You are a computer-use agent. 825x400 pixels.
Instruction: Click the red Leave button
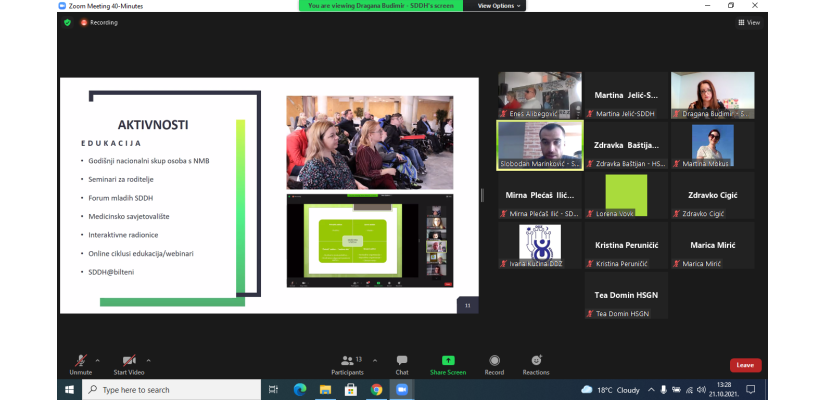click(x=745, y=365)
